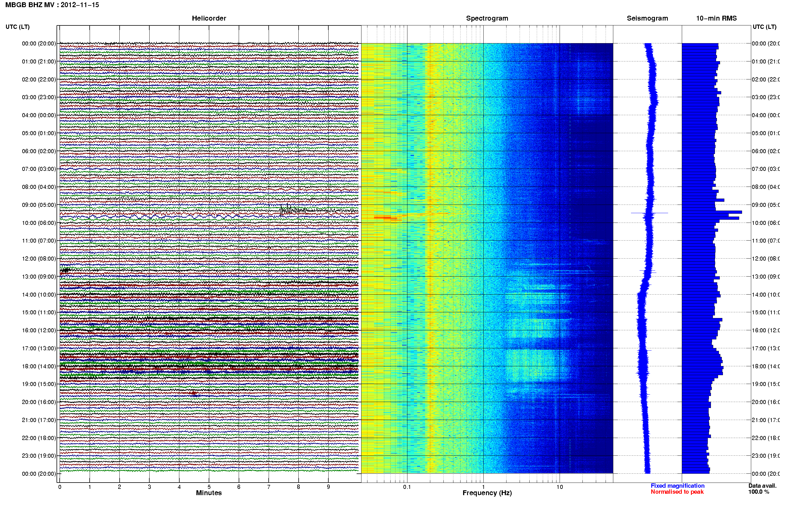Screen dimensions: 812x508
Task: Click the UTC (LT) label above the left time axis
Action: (17, 27)
